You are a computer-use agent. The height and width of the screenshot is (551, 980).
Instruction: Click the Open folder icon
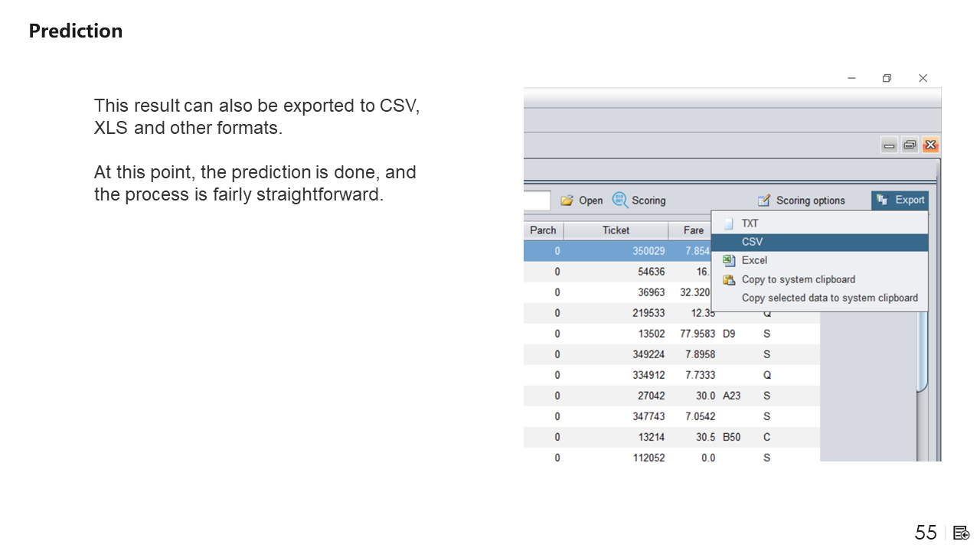567,201
